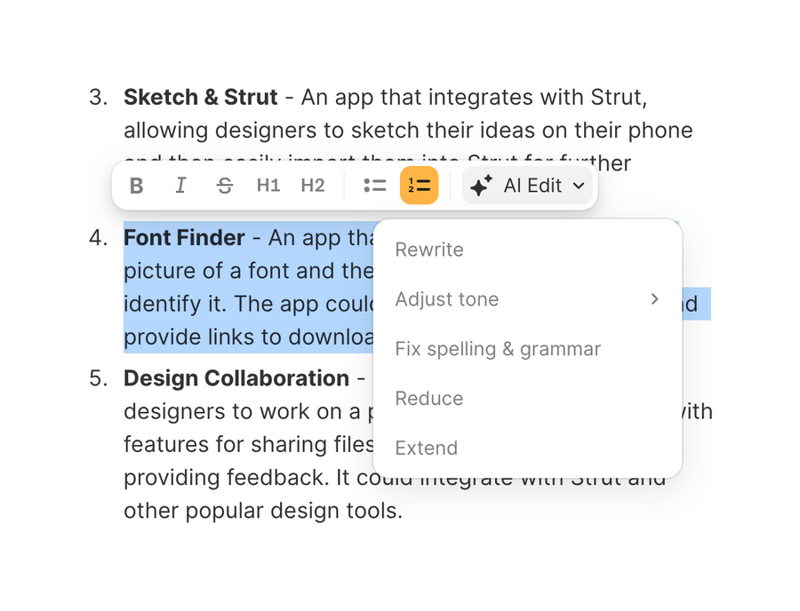This screenshot has height=611, width=800.
Task: Select Rewrite from the AI menu
Action: point(429,250)
